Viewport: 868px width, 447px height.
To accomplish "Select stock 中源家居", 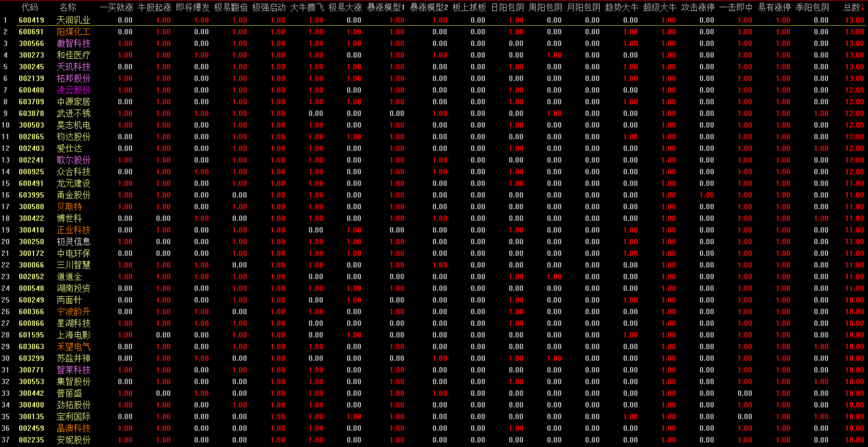I will click(73, 102).
